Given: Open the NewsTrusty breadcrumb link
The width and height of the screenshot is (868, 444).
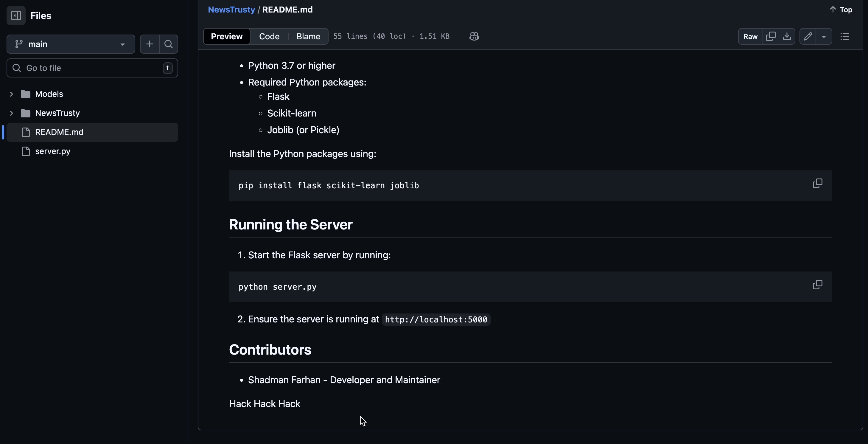Looking at the screenshot, I should pos(231,10).
